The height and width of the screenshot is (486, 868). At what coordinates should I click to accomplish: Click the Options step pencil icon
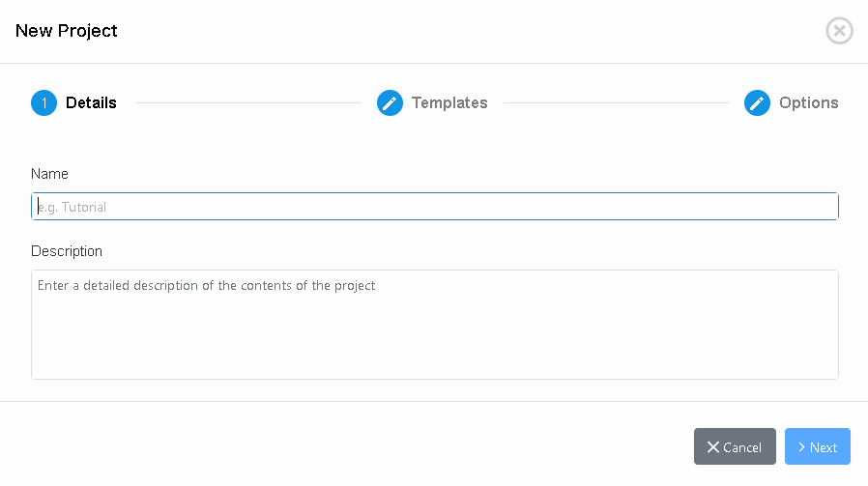[757, 102]
